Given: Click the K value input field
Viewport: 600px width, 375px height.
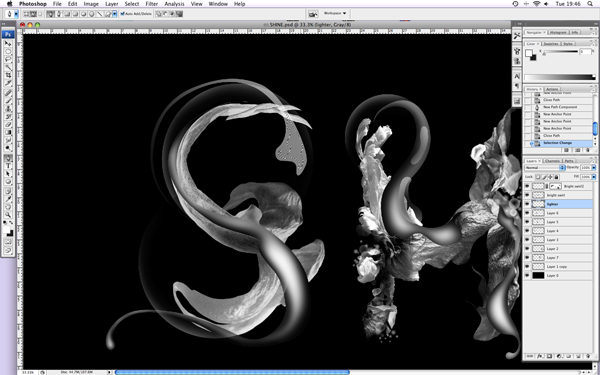Looking at the screenshot, I should click(x=585, y=51).
